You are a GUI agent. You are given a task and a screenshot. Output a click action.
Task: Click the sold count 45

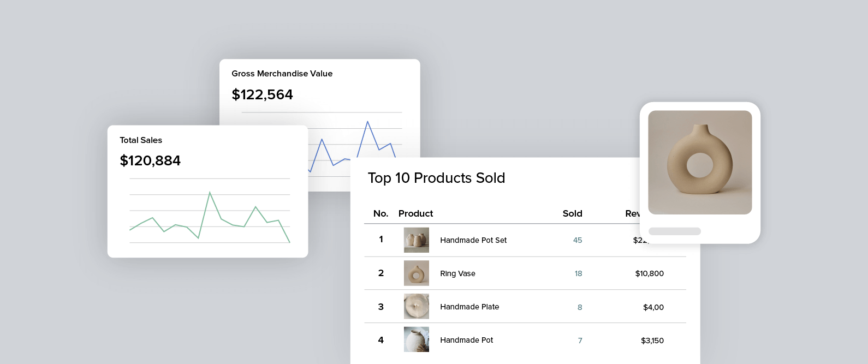click(578, 240)
